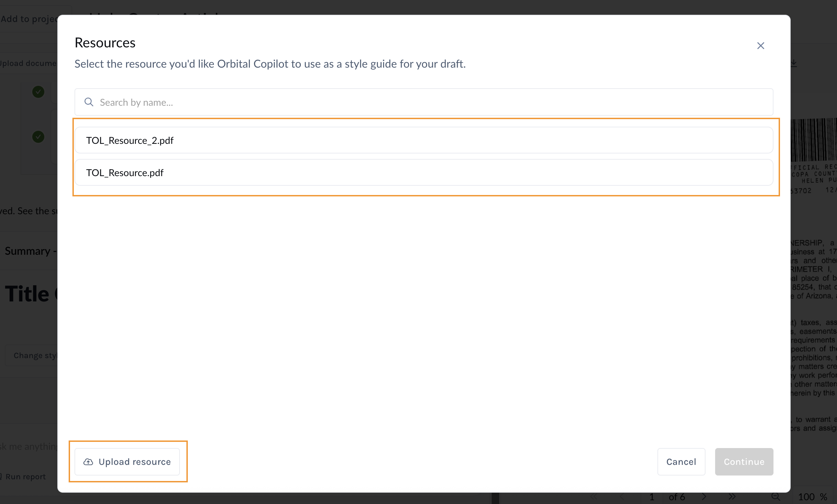
Task: Click the Change style button
Action: pyautogui.click(x=34, y=355)
